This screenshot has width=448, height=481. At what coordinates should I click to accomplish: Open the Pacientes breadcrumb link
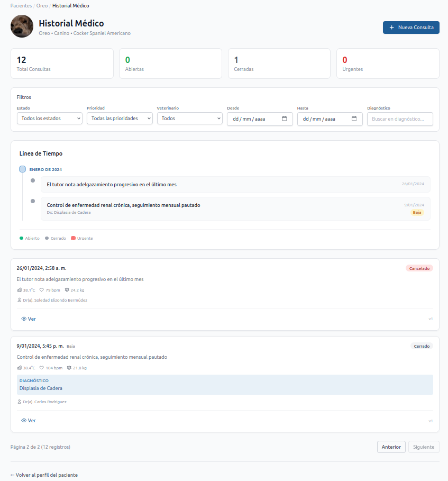pyautogui.click(x=21, y=5)
